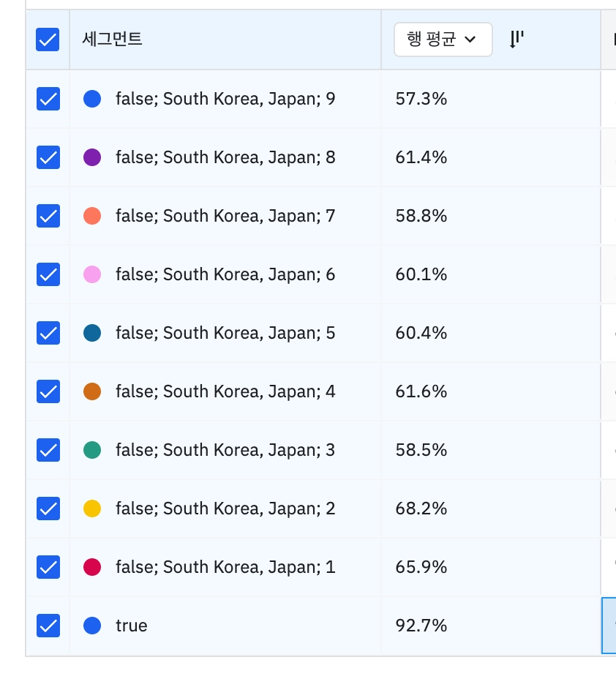Click the 65.9% average cell

(x=491, y=567)
